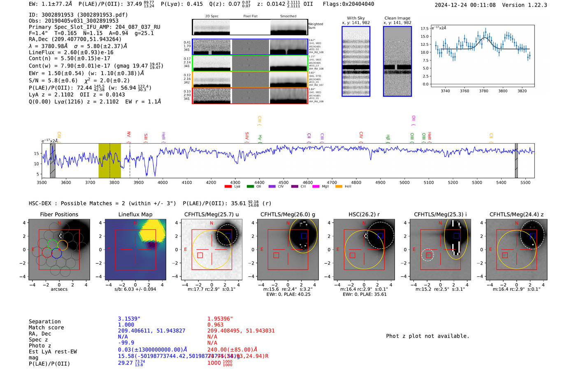
Task: Click the S/N = 5.8 line
Action: pyautogui.click(x=79, y=81)
